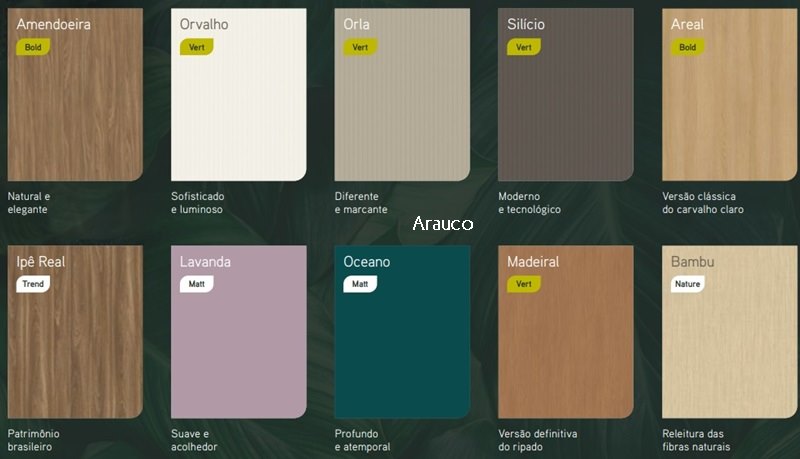Select the Silício dark grey swatch
The image size is (800, 459).
[566, 94]
